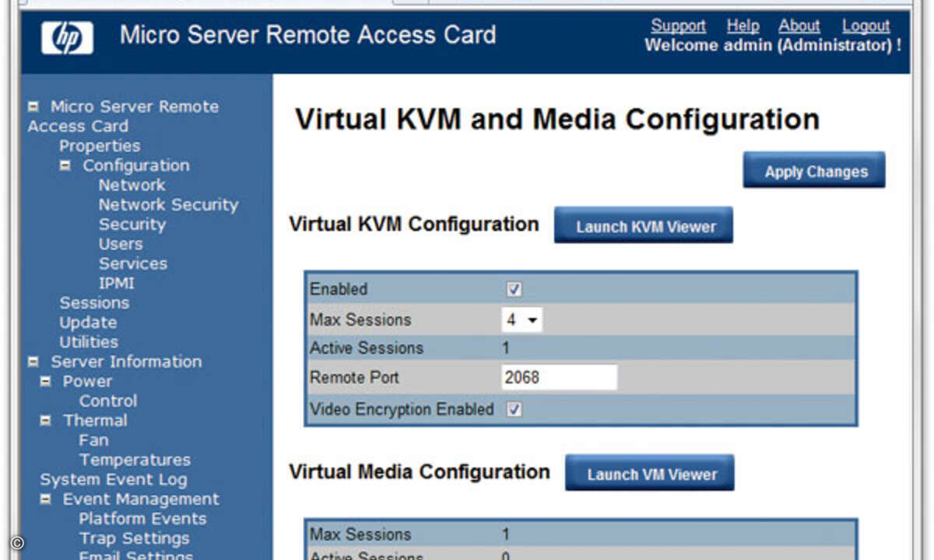This screenshot has height=560, width=934.
Task: Open Sessions in the sidebar
Action: pos(94,303)
